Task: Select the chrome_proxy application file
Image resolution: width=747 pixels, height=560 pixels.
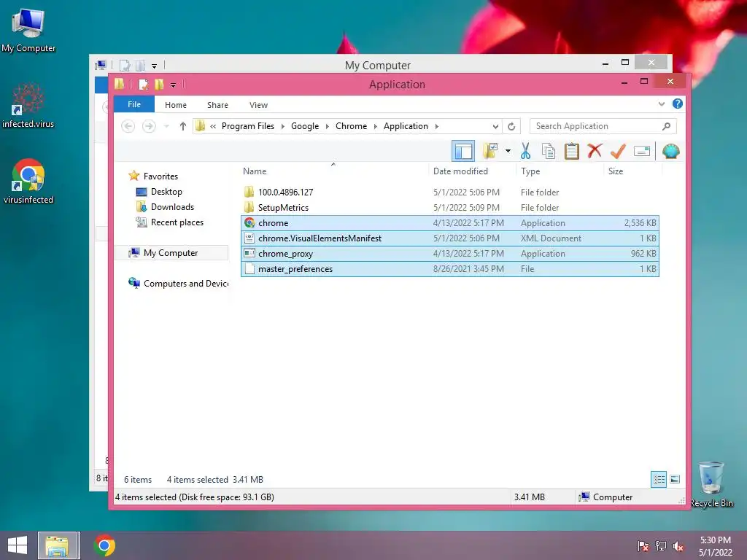Action: pyautogui.click(x=450, y=253)
